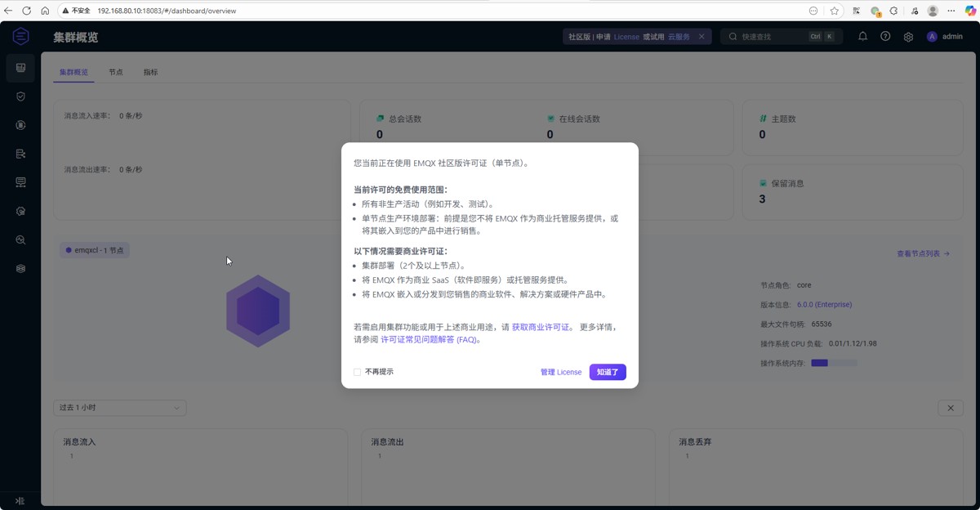Click 查看节点列表 link
980x510 pixels.
[x=924, y=253]
